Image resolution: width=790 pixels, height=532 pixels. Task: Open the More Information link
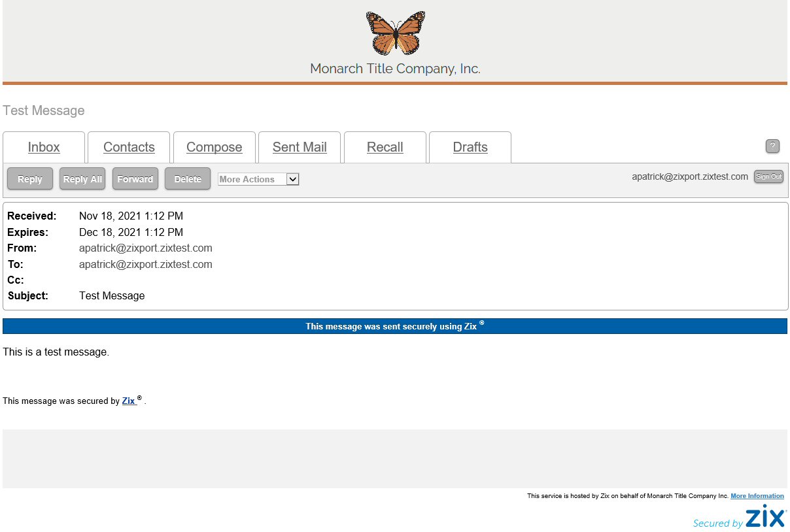[x=757, y=496]
